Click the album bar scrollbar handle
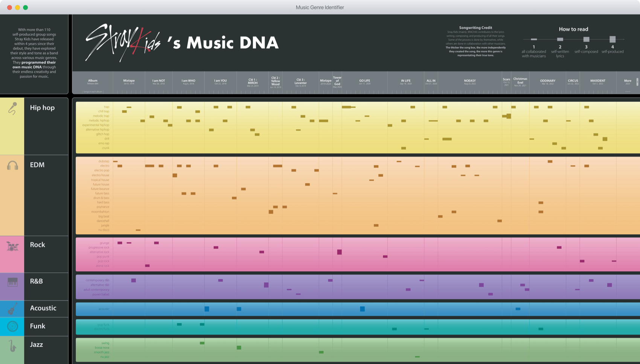Screen dimensions: 640x364 click(637, 82)
